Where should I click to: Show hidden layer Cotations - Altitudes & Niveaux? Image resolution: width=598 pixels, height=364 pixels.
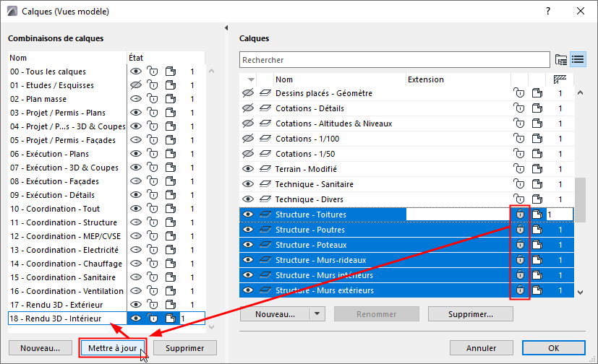pyautogui.click(x=248, y=123)
